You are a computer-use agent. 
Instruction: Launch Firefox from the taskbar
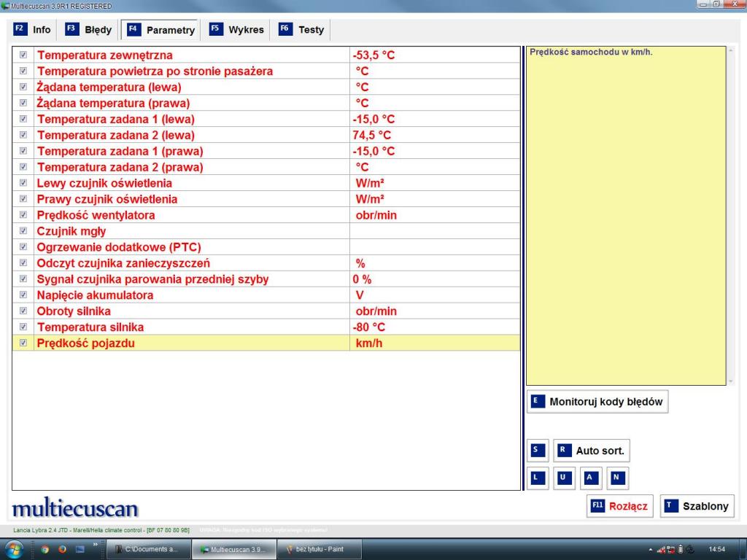pyautogui.click(x=62, y=549)
